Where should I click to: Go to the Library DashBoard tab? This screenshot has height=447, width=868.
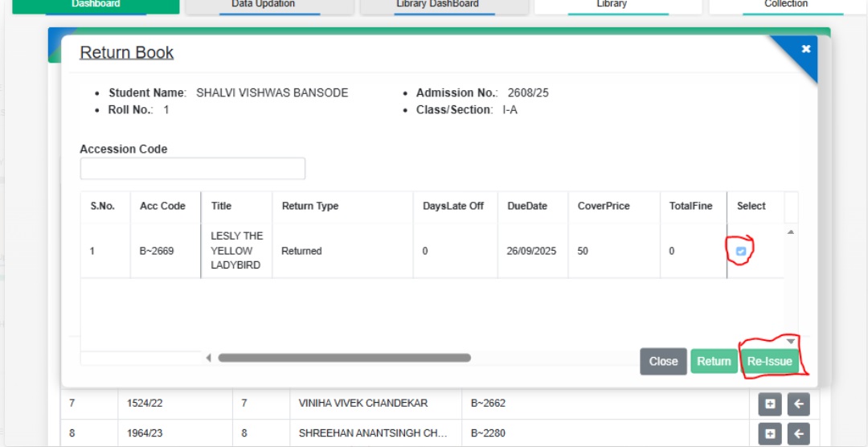[437, 5]
